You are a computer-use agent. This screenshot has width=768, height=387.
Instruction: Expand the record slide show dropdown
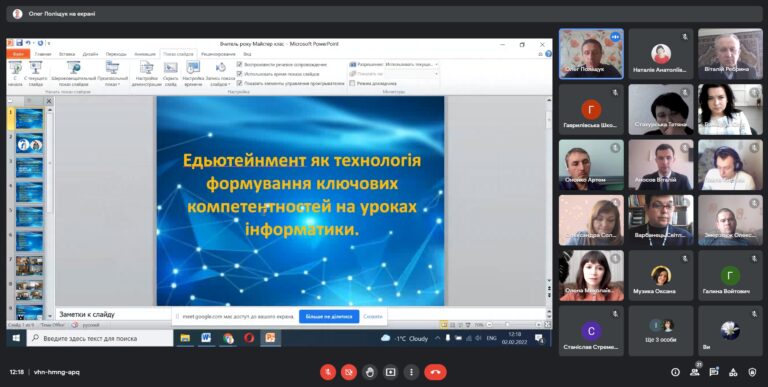click(x=220, y=73)
